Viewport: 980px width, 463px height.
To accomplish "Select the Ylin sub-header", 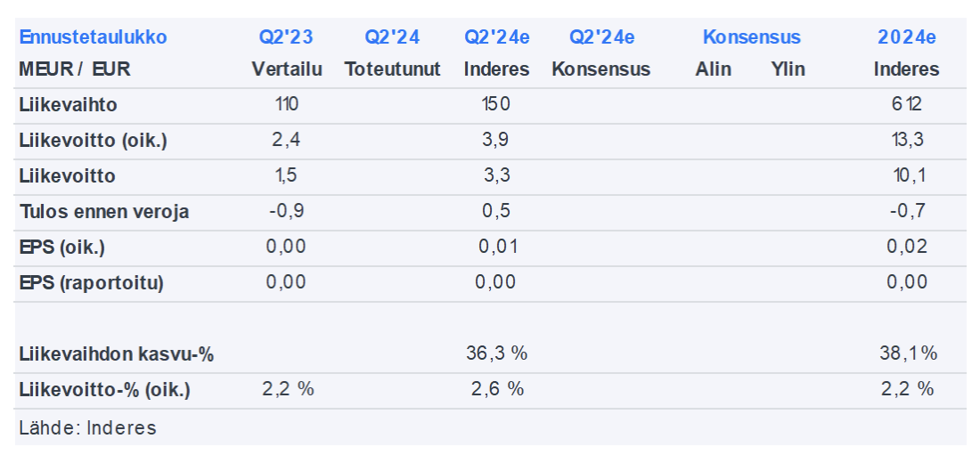I will (788, 69).
